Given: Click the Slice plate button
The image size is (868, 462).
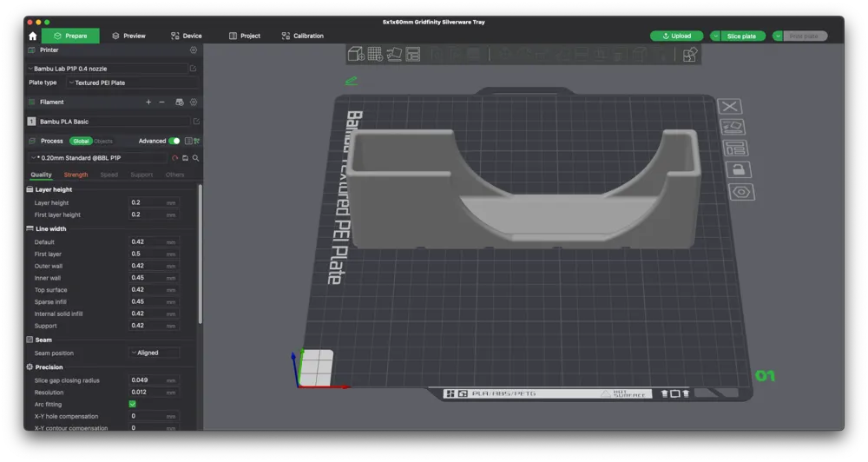Looking at the screenshot, I should (x=741, y=36).
